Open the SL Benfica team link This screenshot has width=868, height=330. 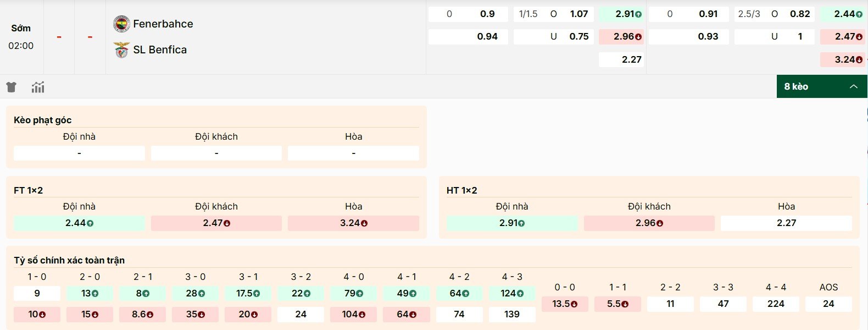(x=160, y=50)
